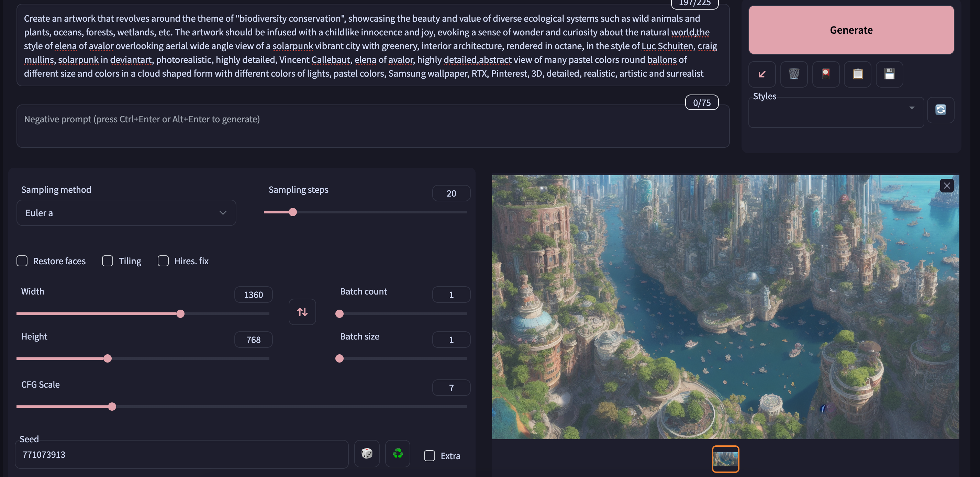Enable the Restore faces checkbox
980x477 pixels.
[x=22, y=261]
